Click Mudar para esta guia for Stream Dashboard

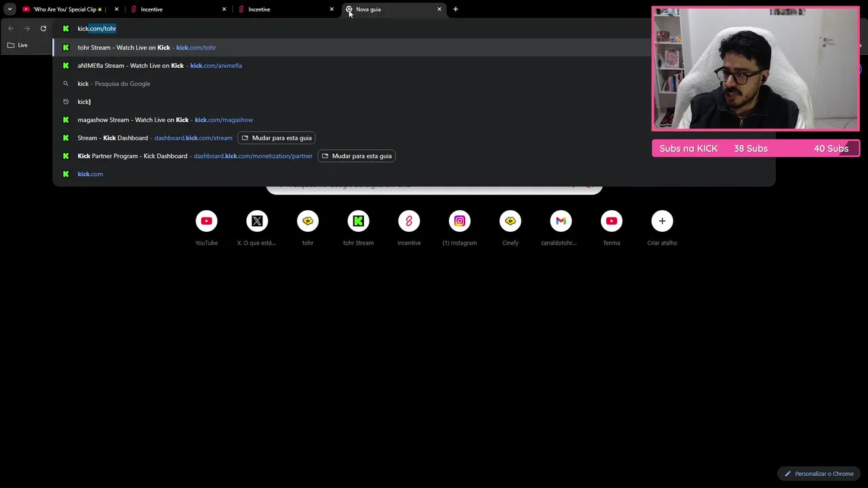click(x=277, y=138)
